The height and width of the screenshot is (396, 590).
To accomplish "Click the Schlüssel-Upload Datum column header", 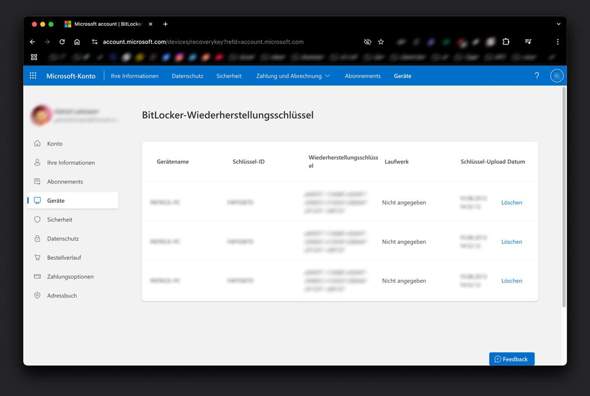I will pyautogui.click(x=493, y=161).
